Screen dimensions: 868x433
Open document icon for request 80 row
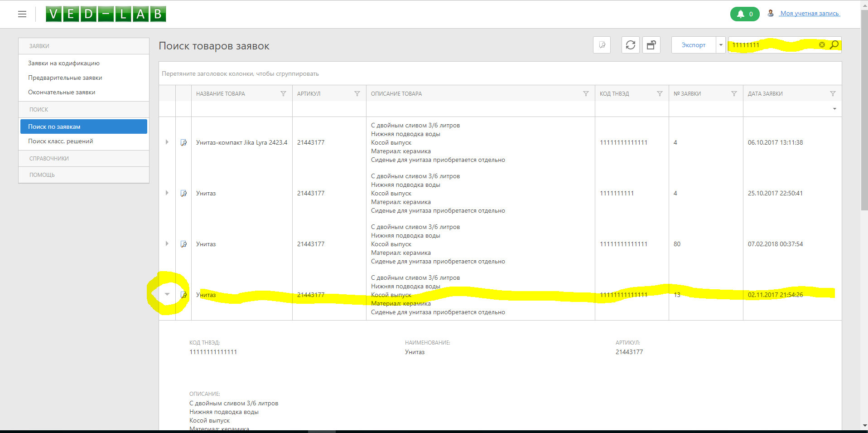coord(183,244)
